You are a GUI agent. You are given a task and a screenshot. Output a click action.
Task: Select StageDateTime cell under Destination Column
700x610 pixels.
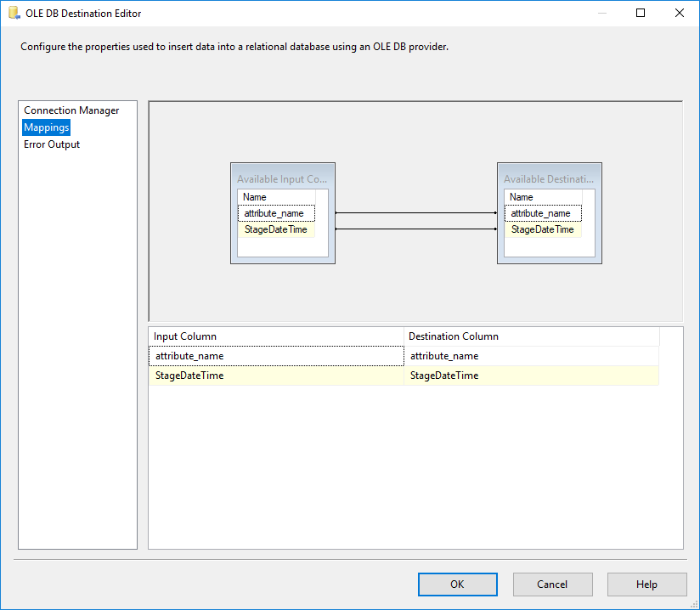(531, 376)
